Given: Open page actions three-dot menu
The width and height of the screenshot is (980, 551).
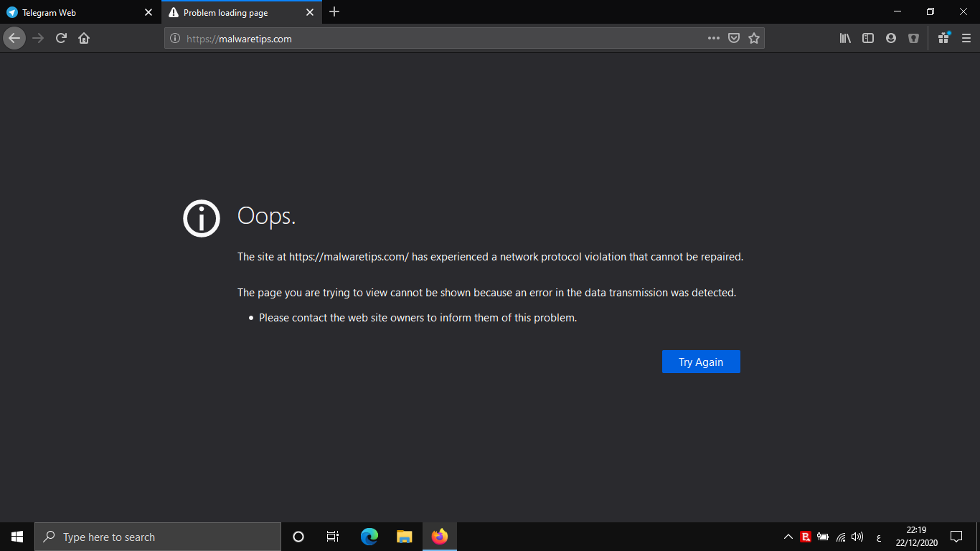Looking at the screenshot, I should click(x=714, y=38).
